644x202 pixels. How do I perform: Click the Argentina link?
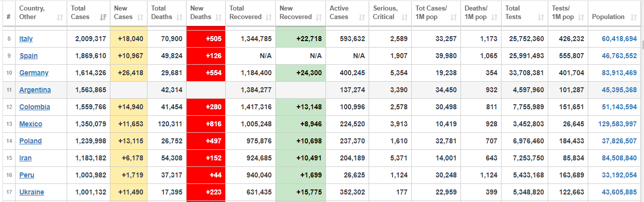(35, 90)
